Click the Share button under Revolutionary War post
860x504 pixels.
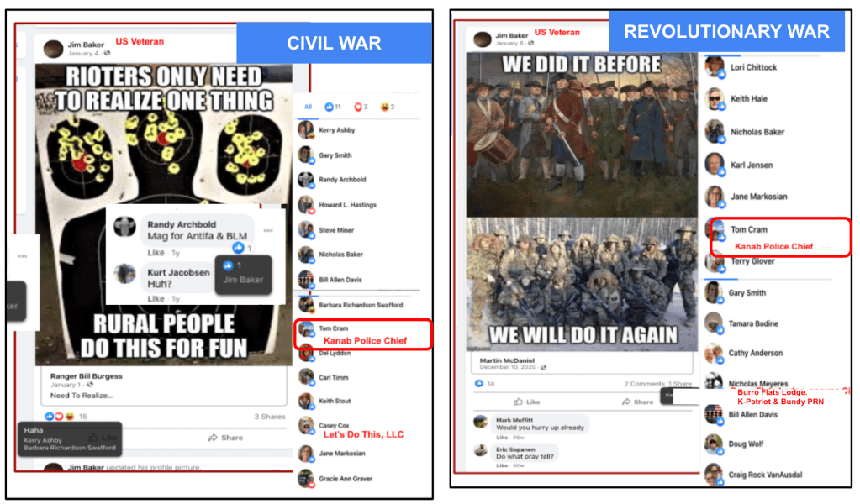[637, 402]
